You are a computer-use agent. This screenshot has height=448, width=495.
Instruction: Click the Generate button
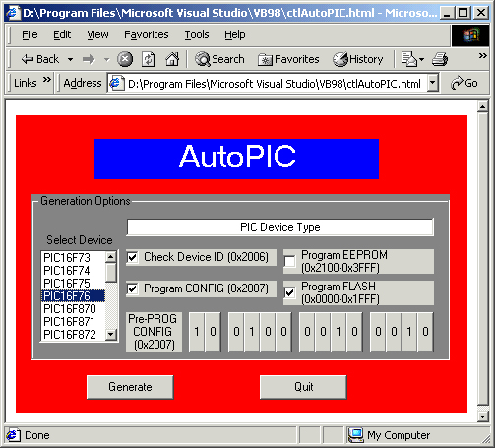[x=130, y=387]
